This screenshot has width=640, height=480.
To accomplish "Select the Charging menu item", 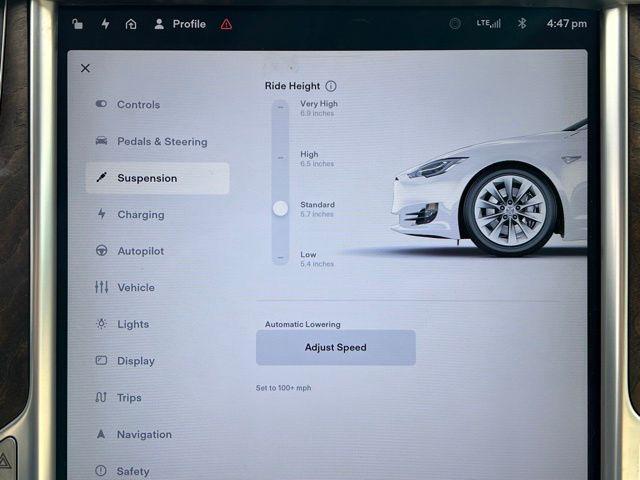I will click(140, 215).
